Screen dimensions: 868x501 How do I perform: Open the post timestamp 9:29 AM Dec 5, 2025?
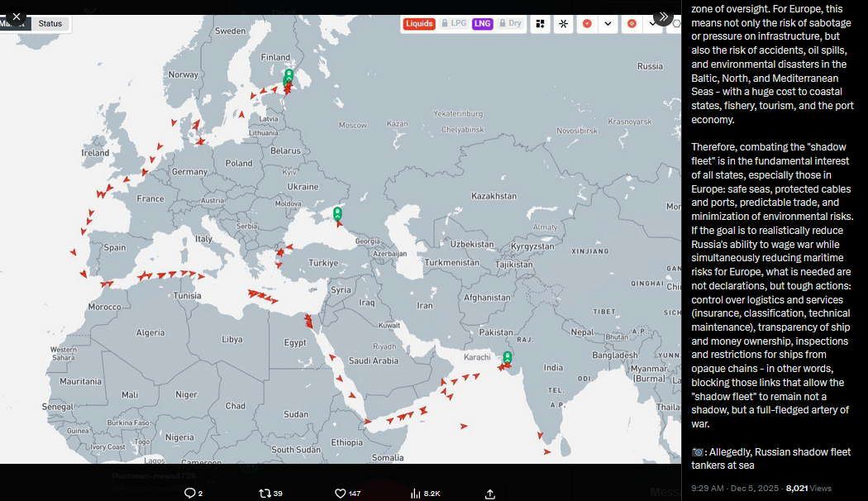click(735, 489)
